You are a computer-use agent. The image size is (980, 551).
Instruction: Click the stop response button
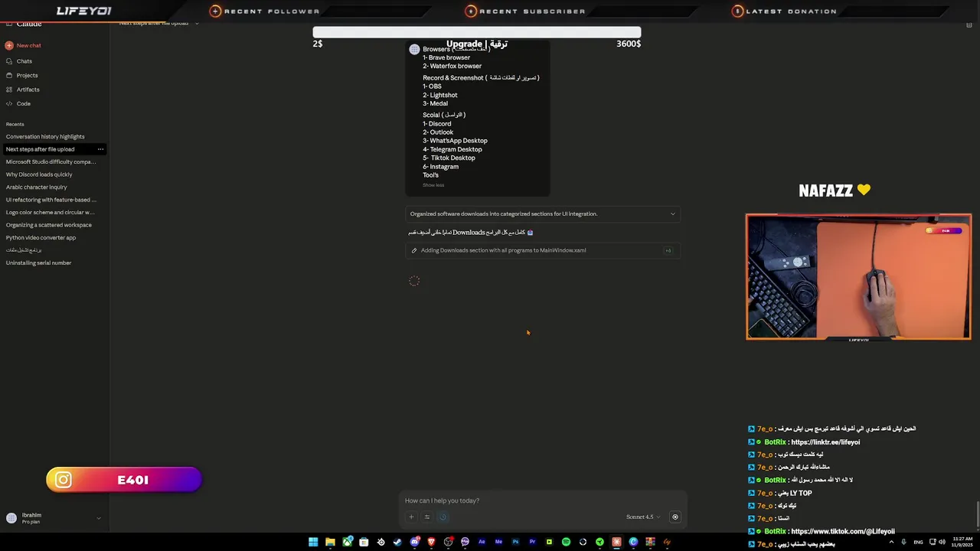pos(675,517)
